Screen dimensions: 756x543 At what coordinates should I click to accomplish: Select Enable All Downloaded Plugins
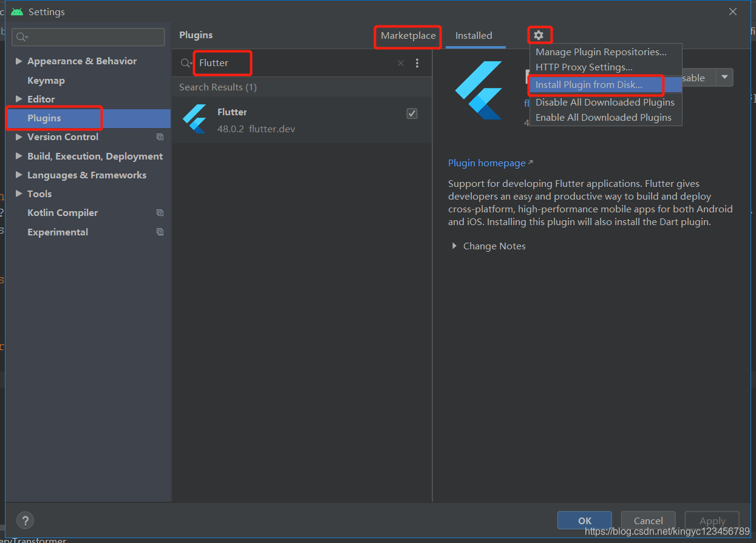[x=605, y=118]
